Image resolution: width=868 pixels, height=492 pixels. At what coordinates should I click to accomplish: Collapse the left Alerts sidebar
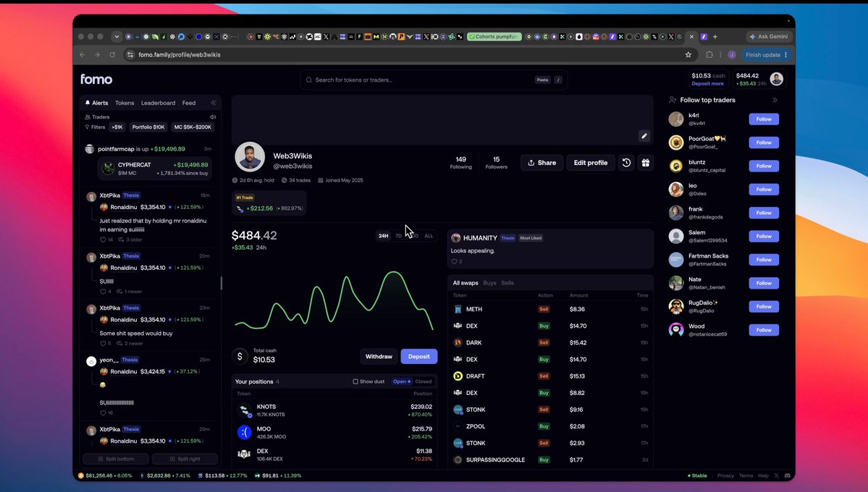click(213, 103)
